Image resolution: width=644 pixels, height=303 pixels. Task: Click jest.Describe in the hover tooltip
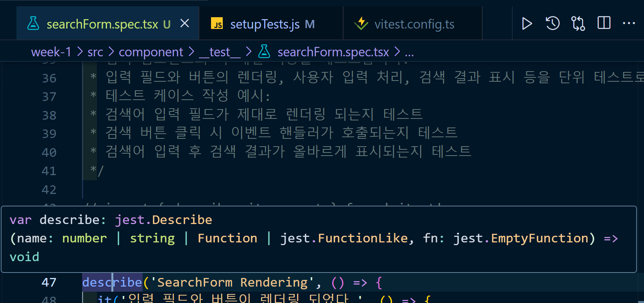click(x=163, y=220)
